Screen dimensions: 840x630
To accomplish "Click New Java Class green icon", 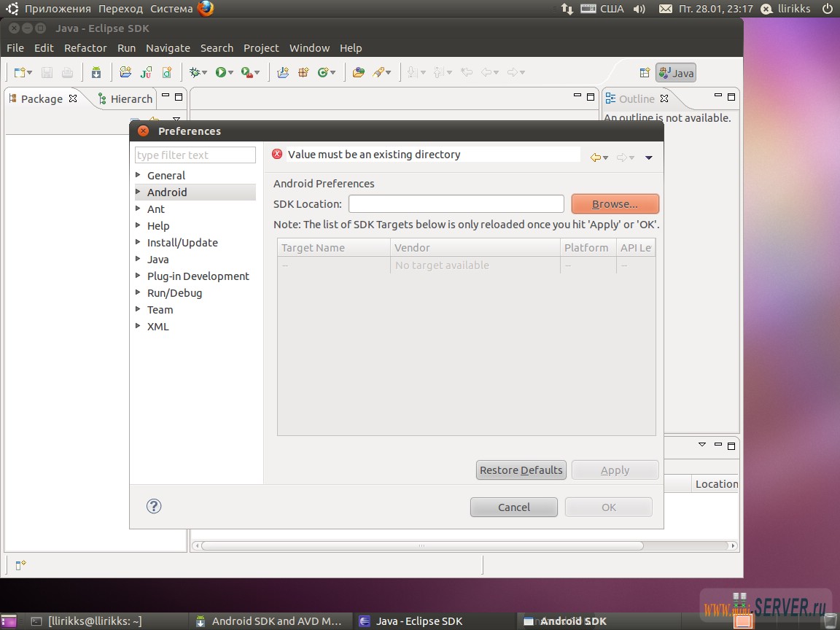I will pyautogui.click(x=323, y=72).
